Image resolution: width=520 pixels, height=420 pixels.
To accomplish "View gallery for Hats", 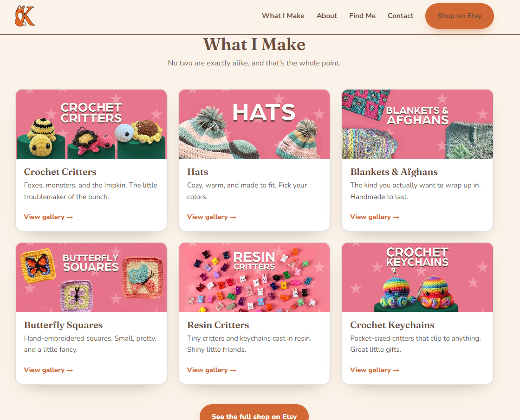I will pyautogui.click(x=212, y=217).
